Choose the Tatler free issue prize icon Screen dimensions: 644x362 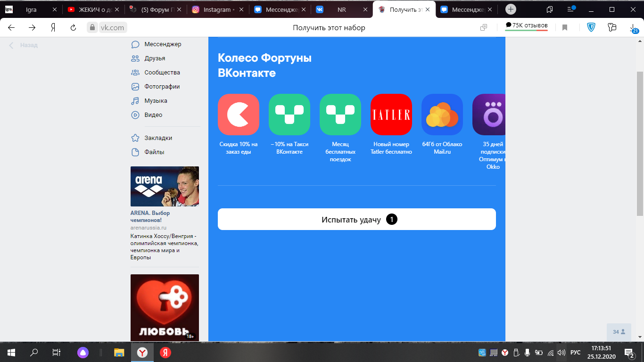pyautogui.click(x=391, y=115)
